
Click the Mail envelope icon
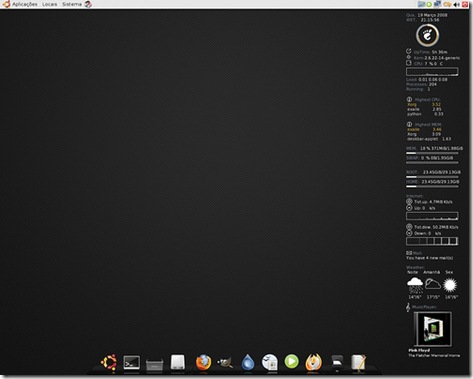pos(409,253)
